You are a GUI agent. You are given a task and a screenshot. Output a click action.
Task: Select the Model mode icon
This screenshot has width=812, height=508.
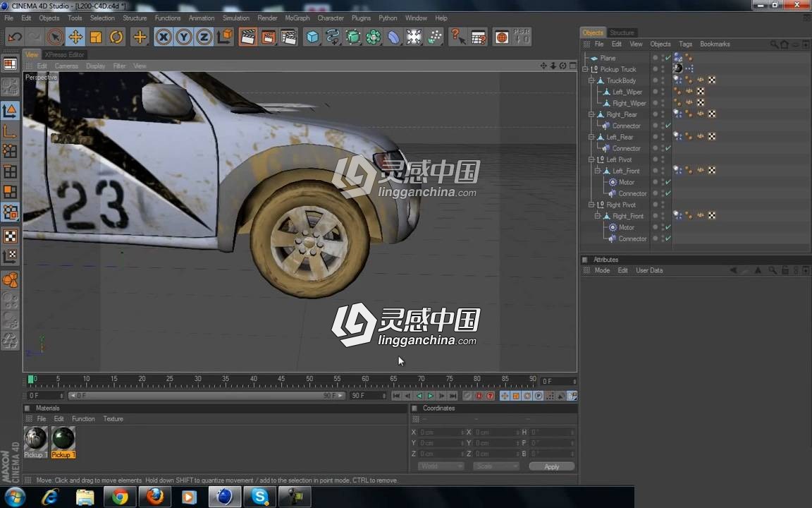11,111
